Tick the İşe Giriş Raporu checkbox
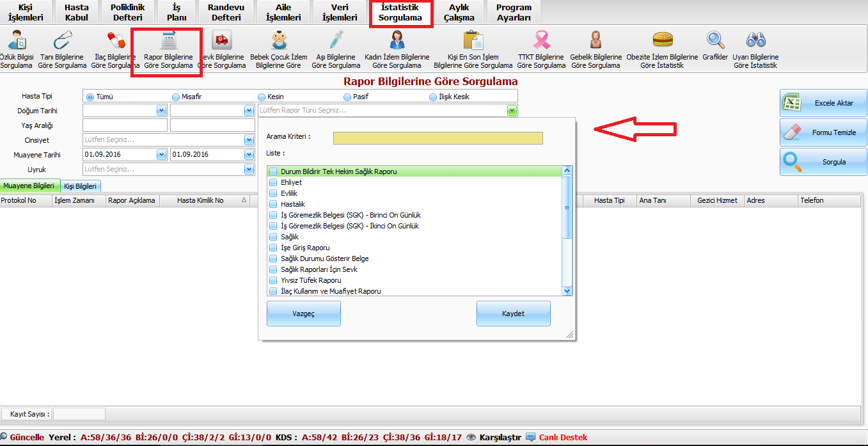Screen dimensions: 868x446 point(273,248)
